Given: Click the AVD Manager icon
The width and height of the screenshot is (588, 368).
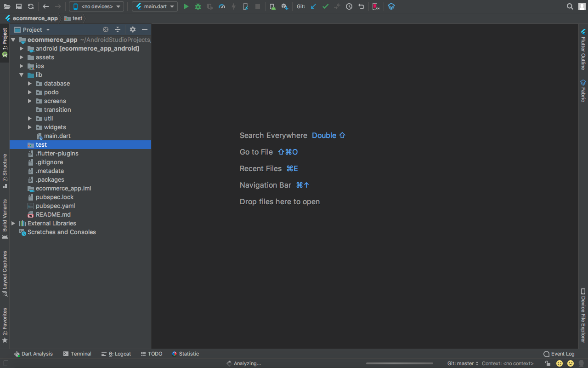Looking at the screenshot, I should pos(272,6).
